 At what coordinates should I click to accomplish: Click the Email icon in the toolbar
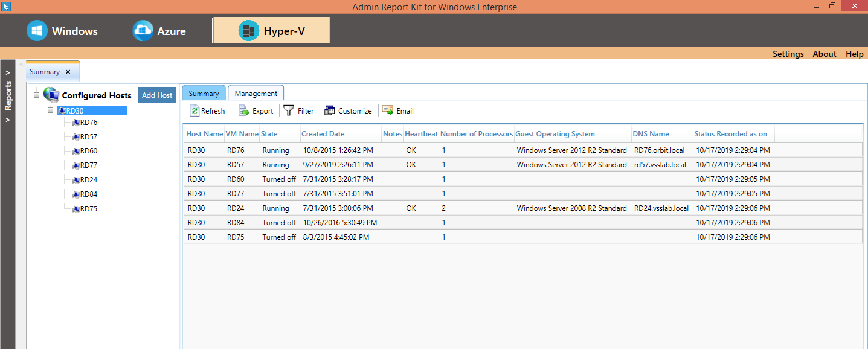point(388,110)
